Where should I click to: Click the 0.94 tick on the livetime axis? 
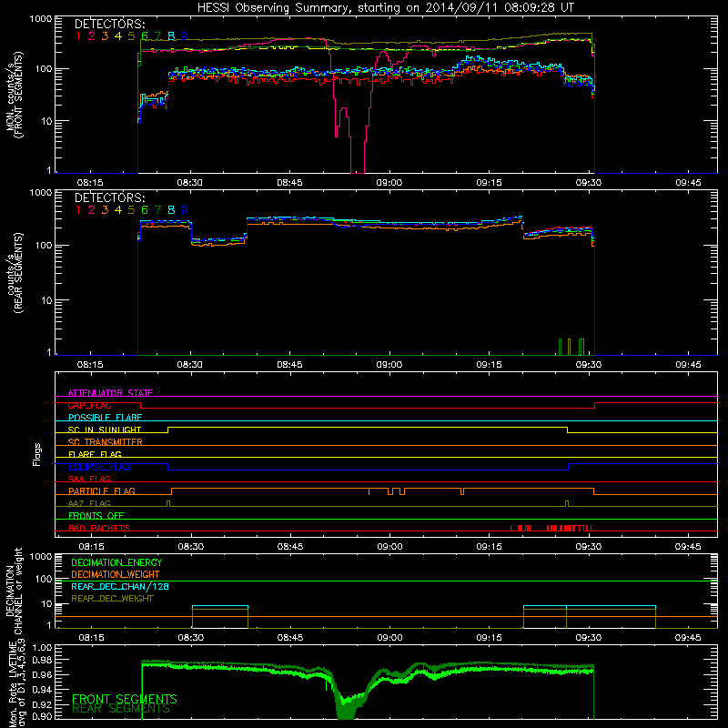pyautogui.click(x=42, y=690)
